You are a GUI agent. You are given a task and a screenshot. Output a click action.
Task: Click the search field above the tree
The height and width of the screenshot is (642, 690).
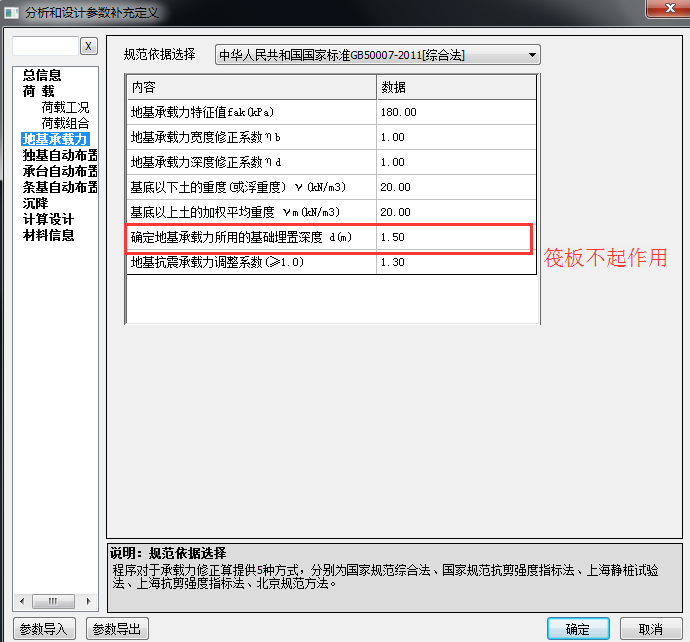pos(45,46)
